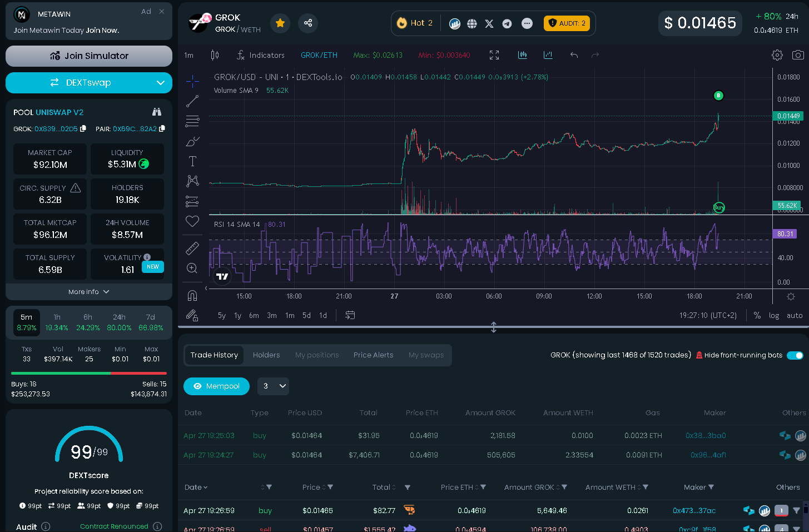Viewport: 809px width, 532px height.
Task: Open the share icon next to GROK
Action: pos(308,23)
